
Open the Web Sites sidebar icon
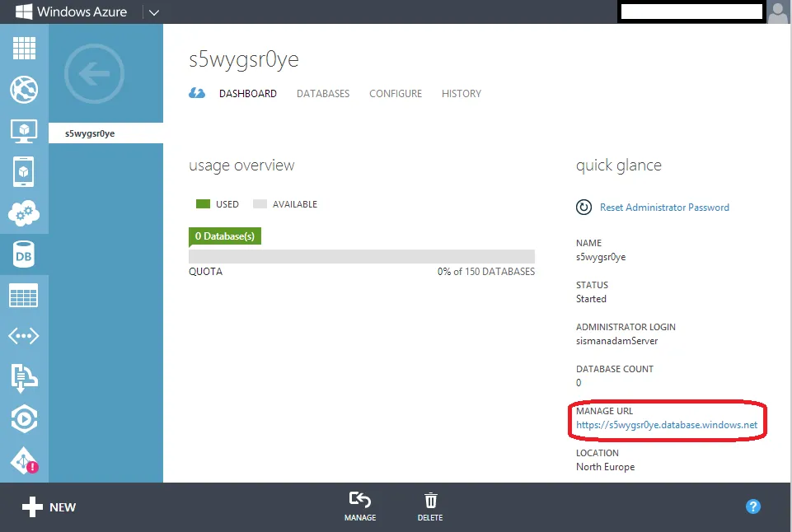[24, 90]
